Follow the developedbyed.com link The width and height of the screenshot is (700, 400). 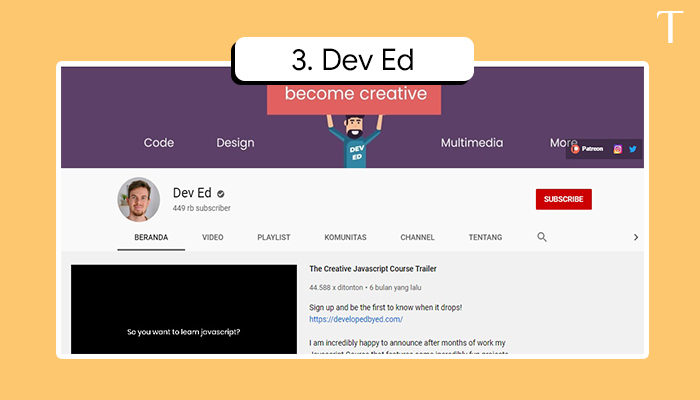(x=356, y=319)
